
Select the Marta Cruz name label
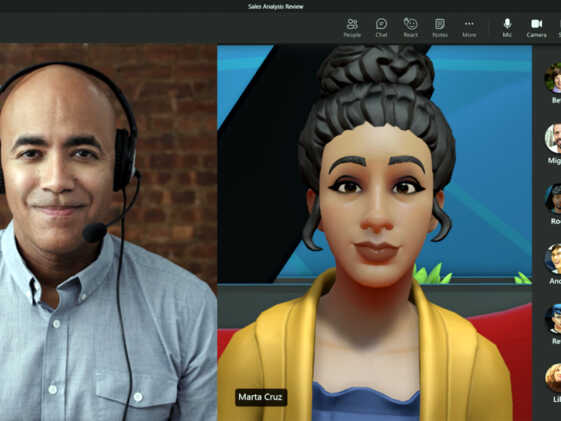260,397
